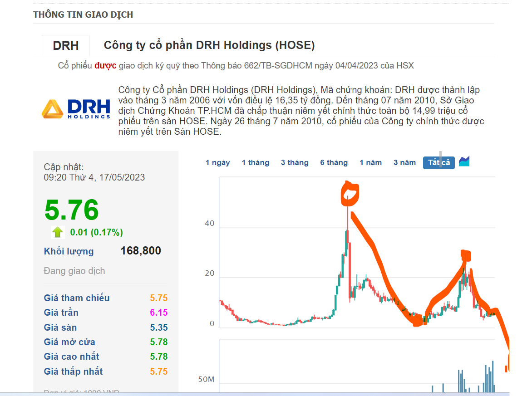Select the 6 tháng chart range
This screenshot has height=396, width=532.
point(334,163)
